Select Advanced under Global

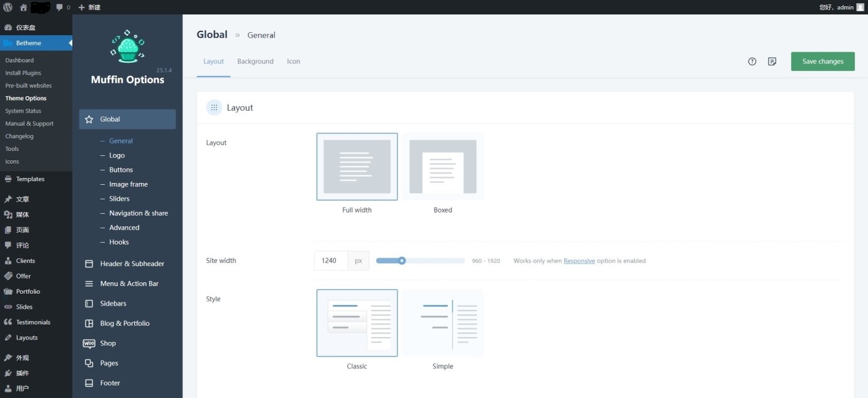[124, 228]
